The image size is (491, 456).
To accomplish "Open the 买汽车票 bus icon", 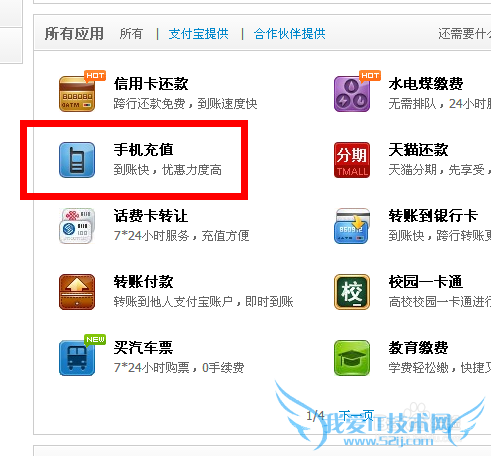I will click(77, 358).
